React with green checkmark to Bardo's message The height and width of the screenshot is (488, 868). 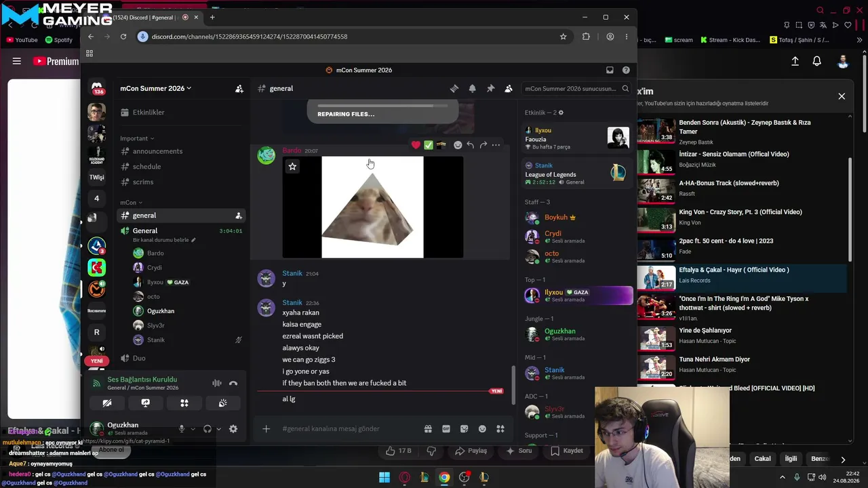429,145
